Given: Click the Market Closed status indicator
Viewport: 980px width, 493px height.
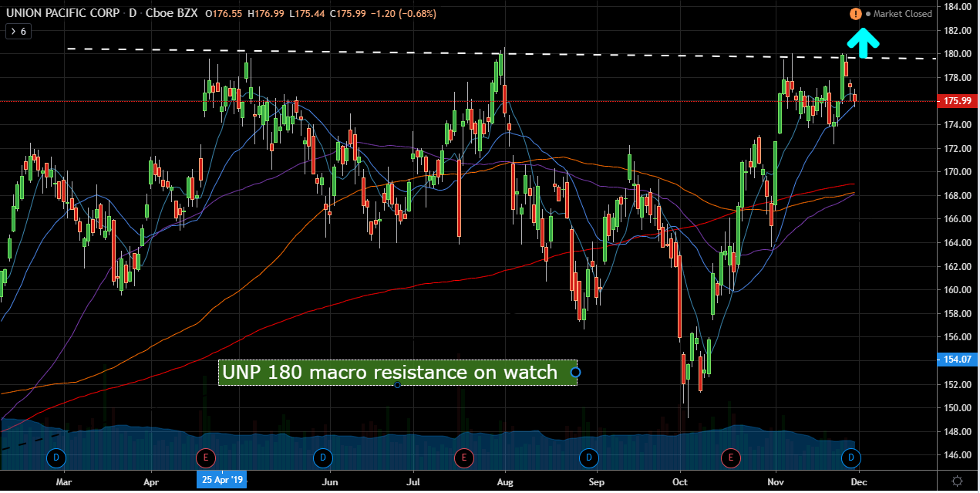Looking at the screenshot, I should (x=898, y=14).
